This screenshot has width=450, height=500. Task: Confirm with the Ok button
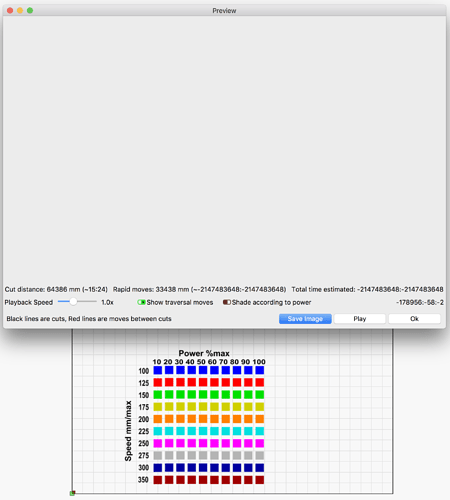click(414, 319)
